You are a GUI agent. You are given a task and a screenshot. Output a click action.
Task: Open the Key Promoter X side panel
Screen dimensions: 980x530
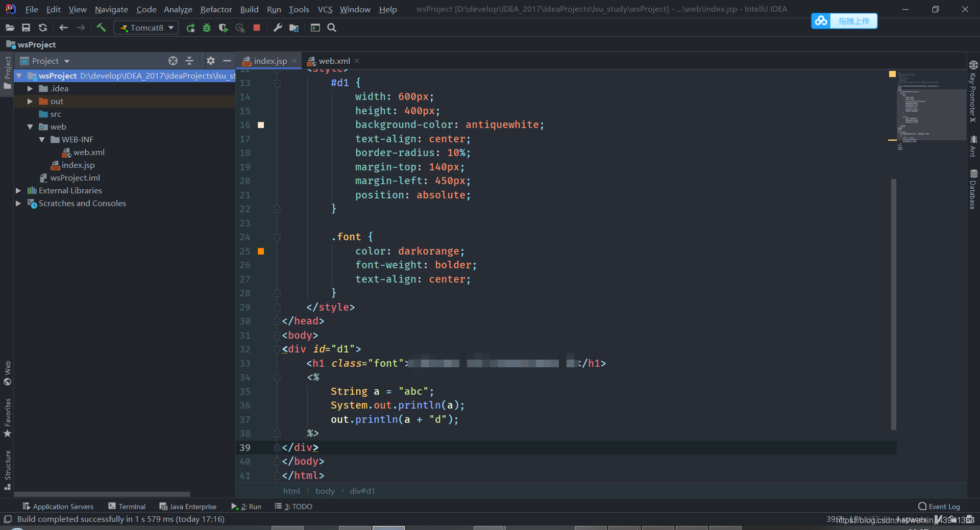coord(973,91)
